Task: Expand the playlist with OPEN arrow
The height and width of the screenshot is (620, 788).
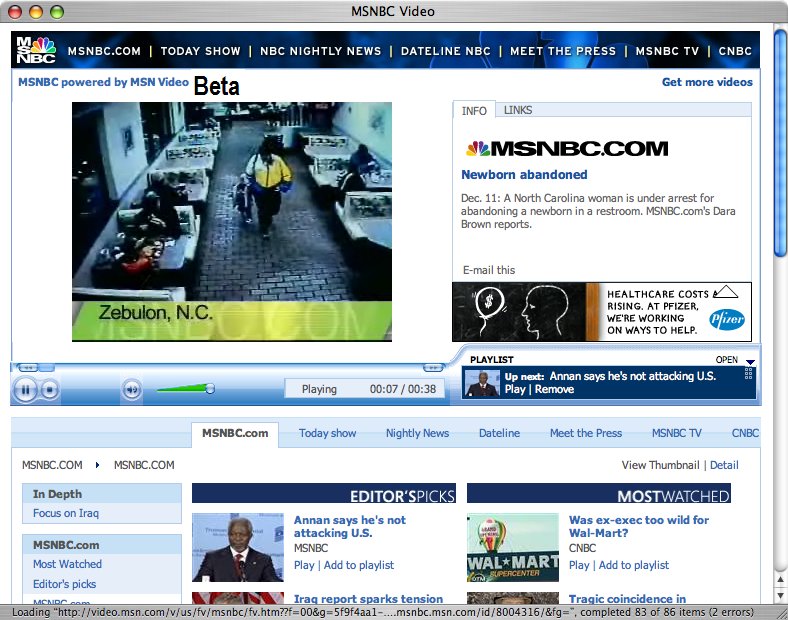Action: point(750,362)
